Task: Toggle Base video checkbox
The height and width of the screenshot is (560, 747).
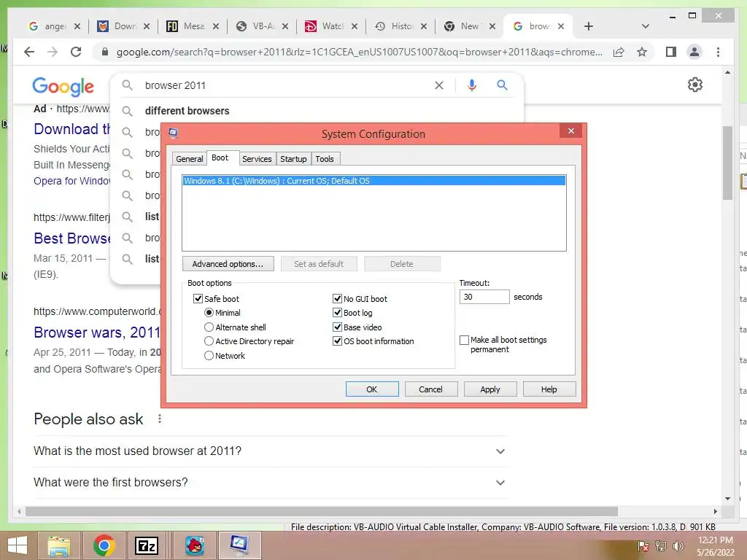Action: click(337, 327)
